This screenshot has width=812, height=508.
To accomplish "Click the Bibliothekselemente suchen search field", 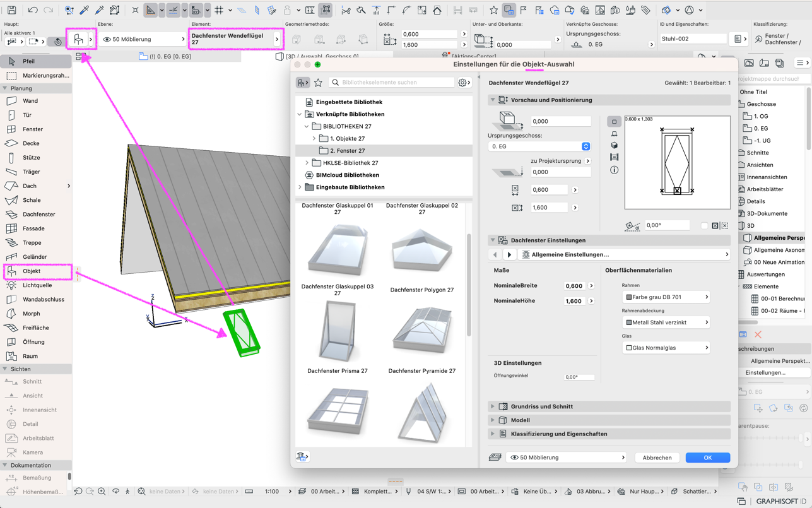I will pyautogui.click(x=392, y=83).
